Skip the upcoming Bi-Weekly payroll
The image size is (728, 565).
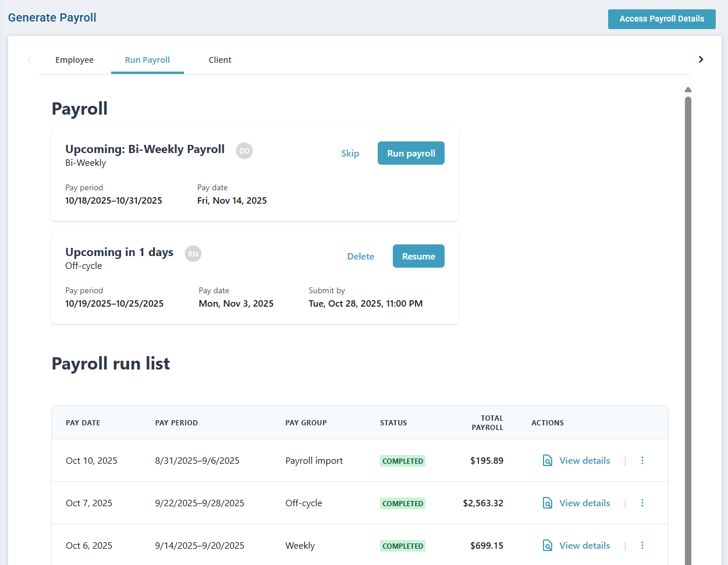(350, 154)
